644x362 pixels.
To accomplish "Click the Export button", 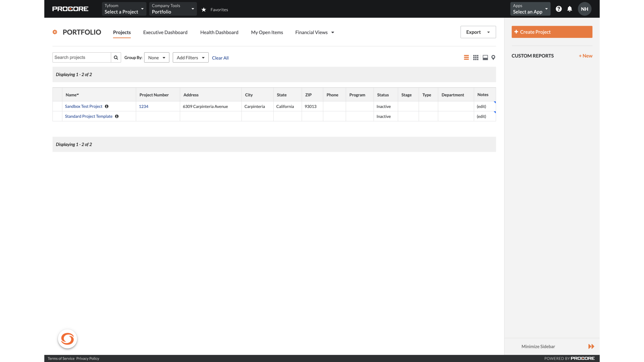I will 478,32.
